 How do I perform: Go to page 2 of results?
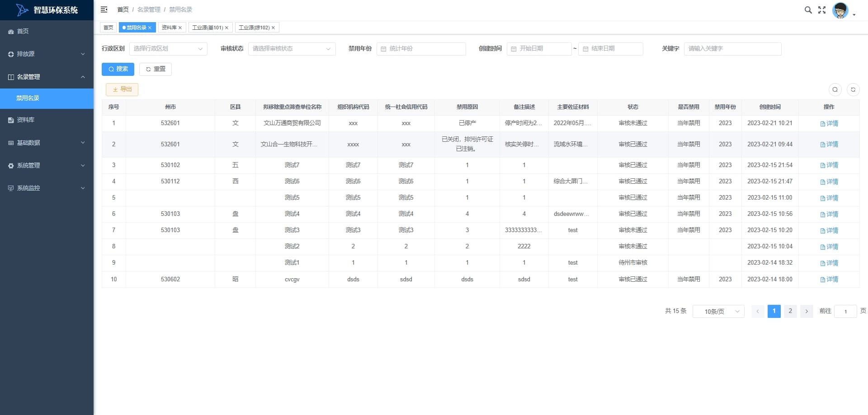[x=790, y=311]
